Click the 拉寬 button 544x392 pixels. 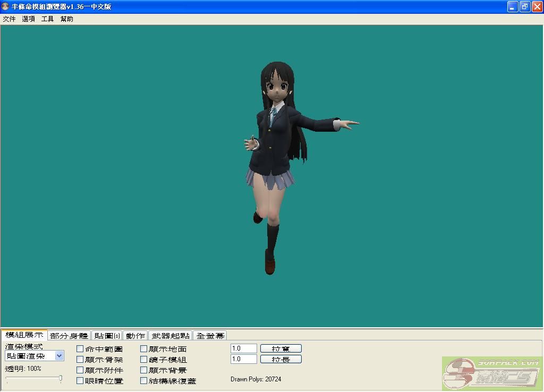click(x=280, y=348)
